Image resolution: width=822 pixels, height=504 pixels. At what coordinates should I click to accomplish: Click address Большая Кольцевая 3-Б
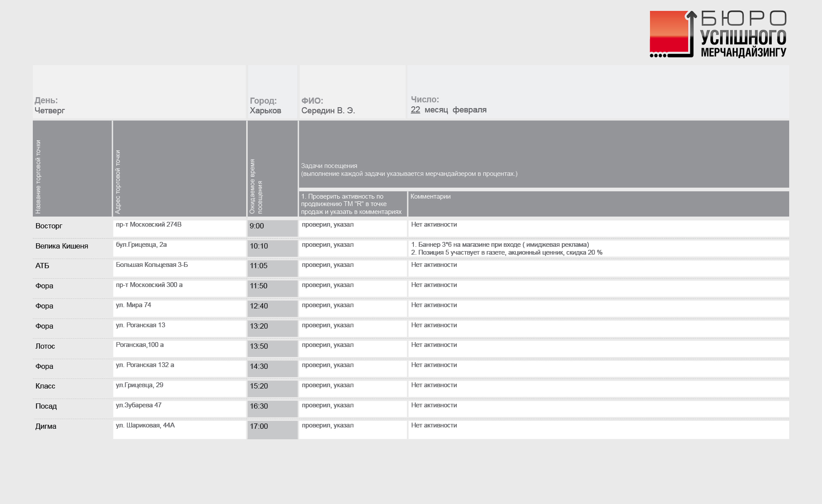(152, 265)
